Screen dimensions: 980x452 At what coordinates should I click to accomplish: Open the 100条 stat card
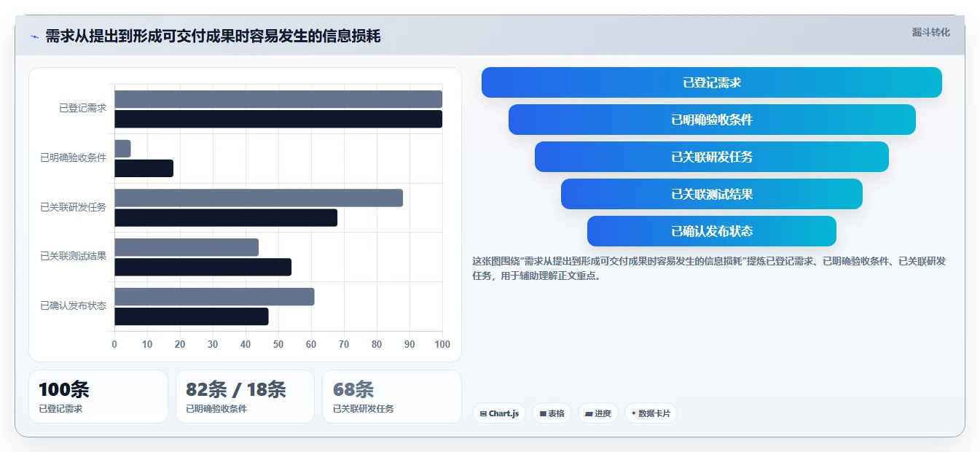pyautogui.click(x=98, y=397)
